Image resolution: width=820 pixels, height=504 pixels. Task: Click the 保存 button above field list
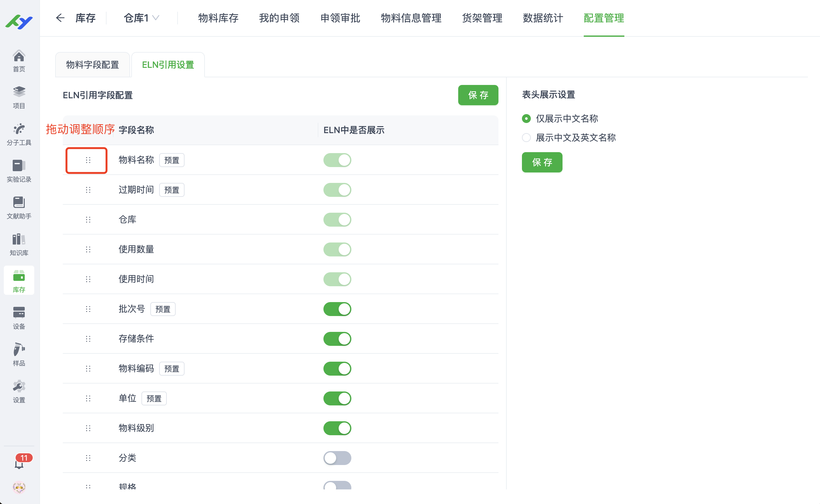point(478,95)
